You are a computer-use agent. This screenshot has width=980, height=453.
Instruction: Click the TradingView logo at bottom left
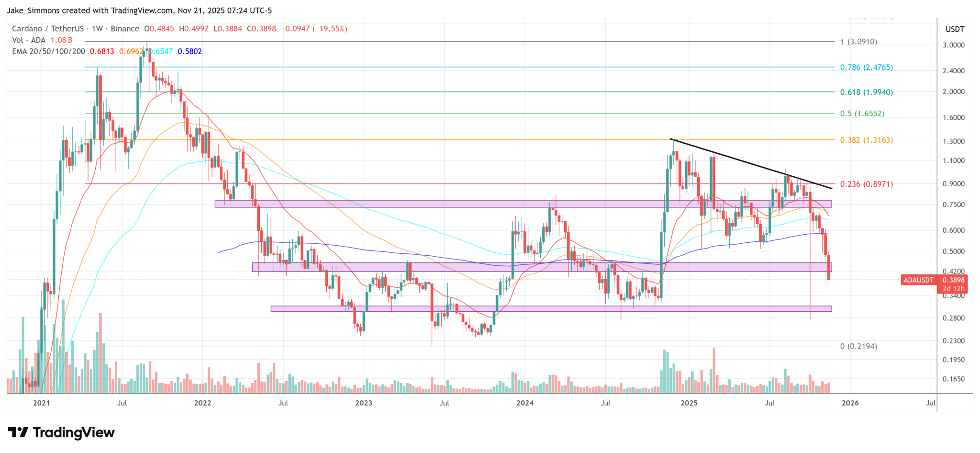pos(61,432)
